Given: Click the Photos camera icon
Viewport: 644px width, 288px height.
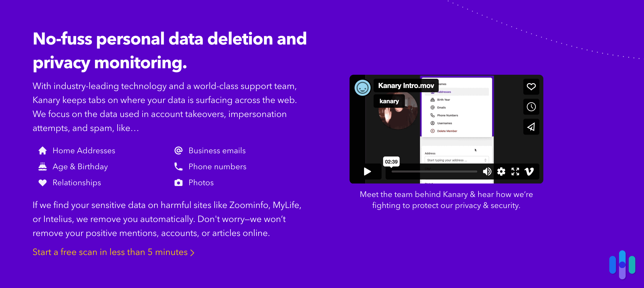Looking at the screenshot, I should tap(178, 182).
